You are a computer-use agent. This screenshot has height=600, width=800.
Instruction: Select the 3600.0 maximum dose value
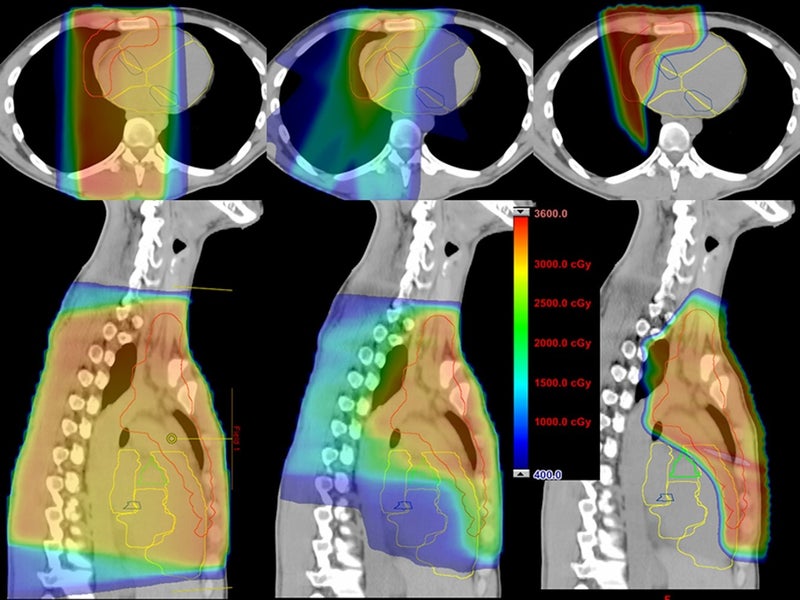pyautogui.click(x=551, y=213)
